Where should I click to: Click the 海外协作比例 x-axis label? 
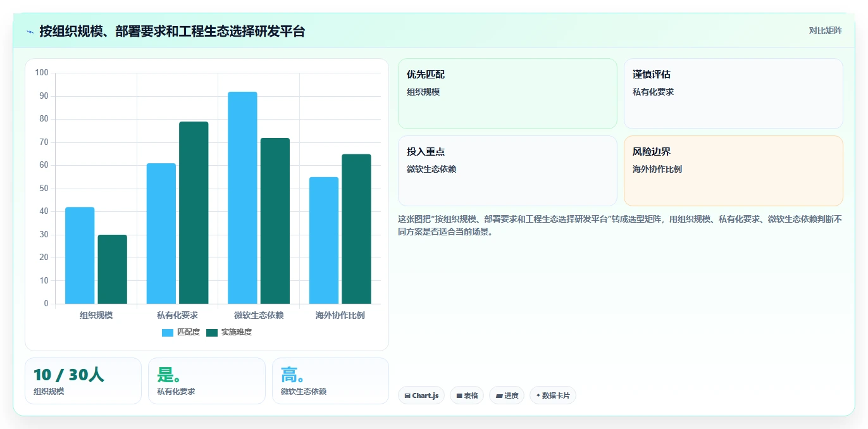(340, 315)
